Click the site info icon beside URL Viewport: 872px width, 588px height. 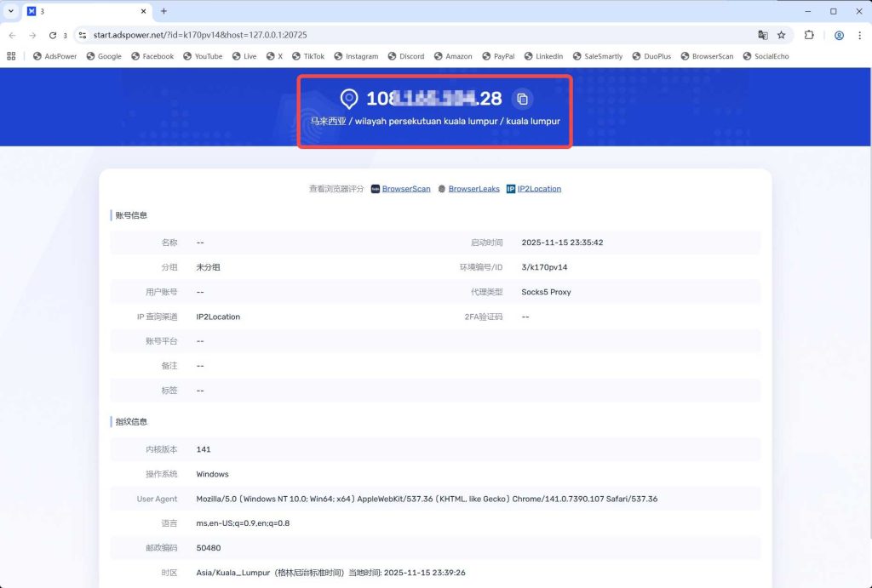(83, 35)
